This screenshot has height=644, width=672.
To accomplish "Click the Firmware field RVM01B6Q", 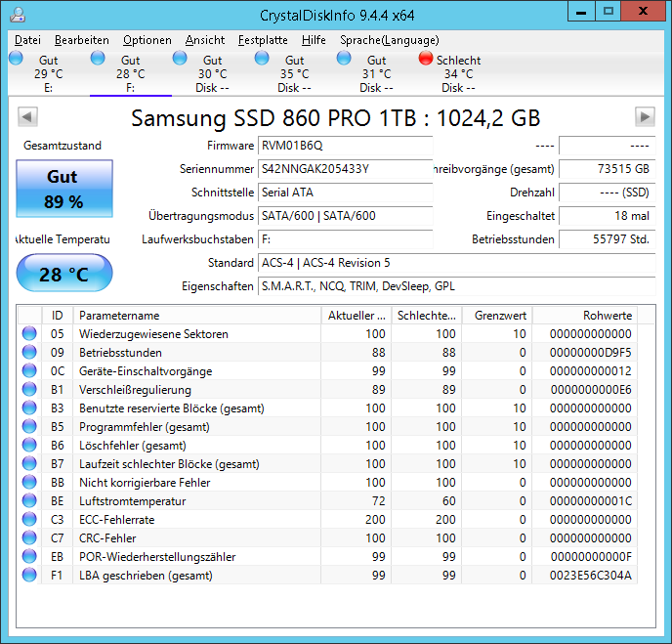I will coord(345,146).
